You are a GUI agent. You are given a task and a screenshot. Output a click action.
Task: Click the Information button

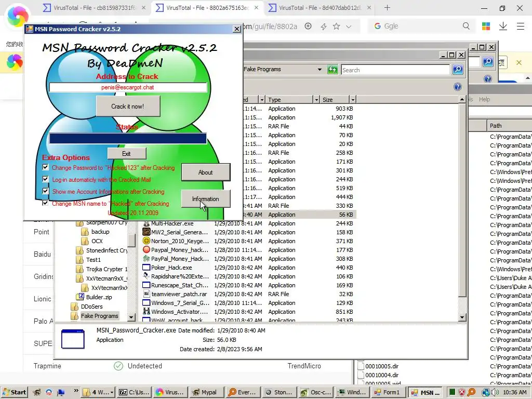[206, 199]
